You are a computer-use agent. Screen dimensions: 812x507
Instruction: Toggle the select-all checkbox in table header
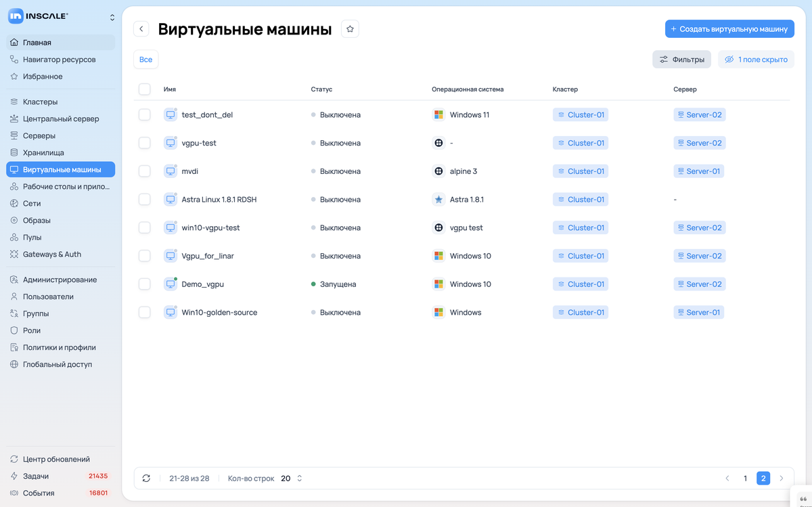(x=144, y=89)
